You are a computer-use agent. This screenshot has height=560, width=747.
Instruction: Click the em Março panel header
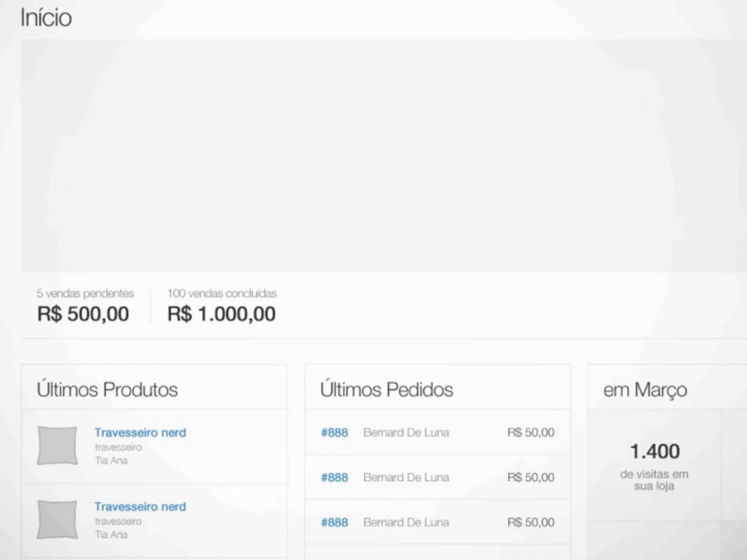tap(645, 389)
